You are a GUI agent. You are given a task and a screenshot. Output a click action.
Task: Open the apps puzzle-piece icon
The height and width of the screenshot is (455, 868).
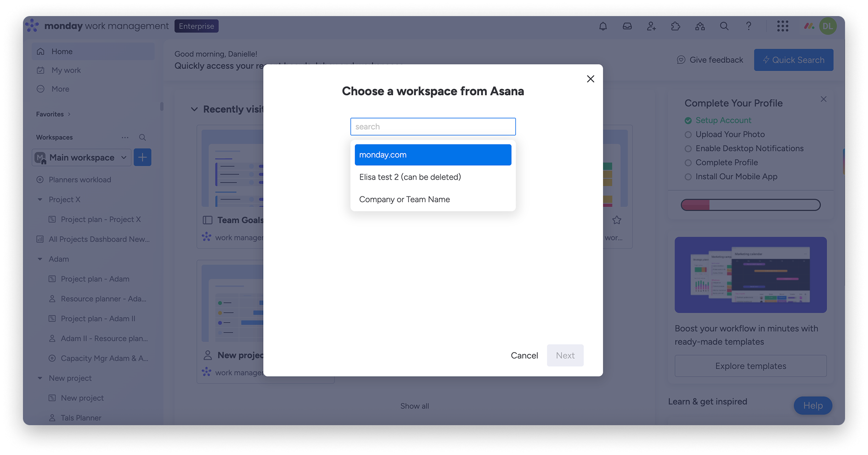(x=676, y=26)
